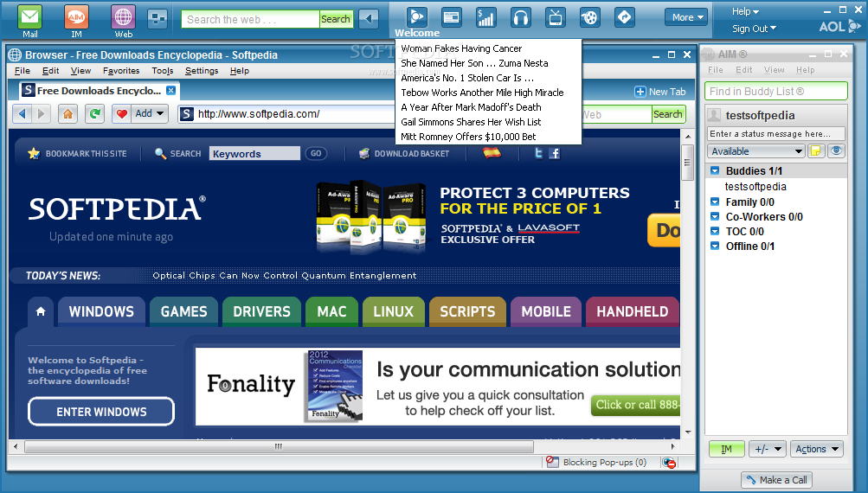Open the TV channel icon

pos(555,17)
